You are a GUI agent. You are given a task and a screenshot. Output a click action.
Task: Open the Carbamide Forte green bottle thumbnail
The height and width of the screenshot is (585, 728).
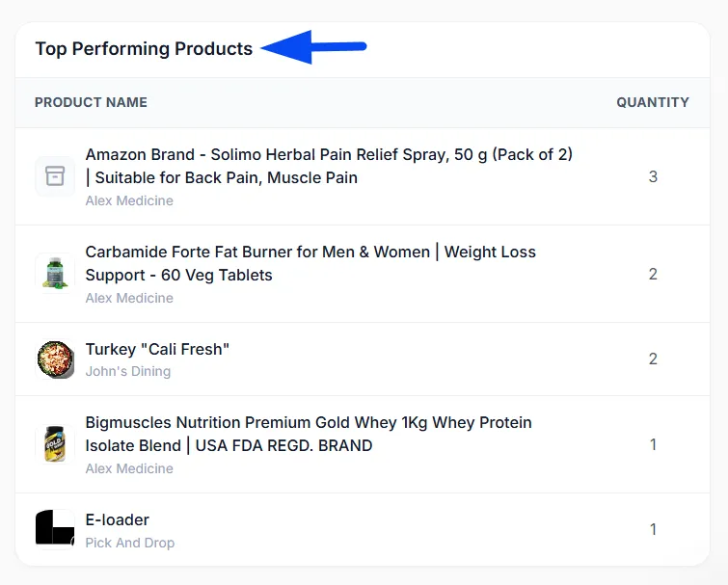pyautogui.click(x=55, y=274)
